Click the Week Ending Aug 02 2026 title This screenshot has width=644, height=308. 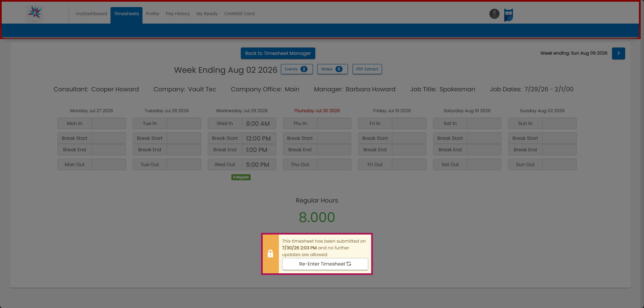click(225, 70)
